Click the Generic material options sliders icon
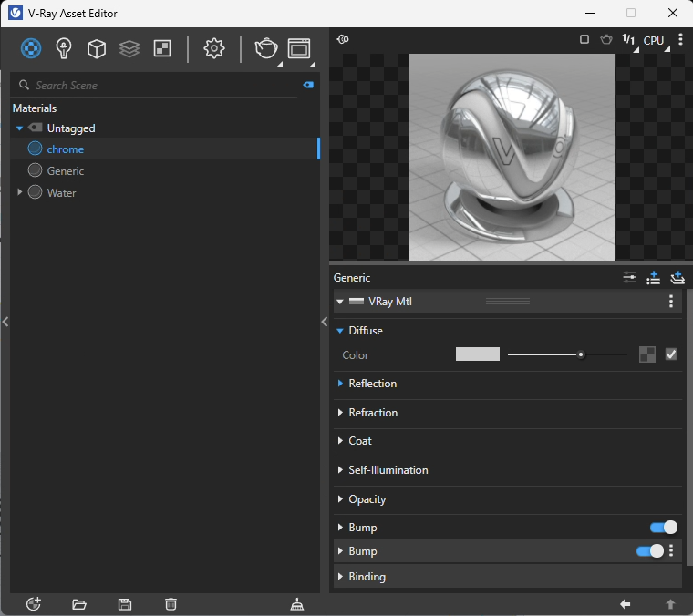Screen dimensions: 693x616 click(630, 277)
